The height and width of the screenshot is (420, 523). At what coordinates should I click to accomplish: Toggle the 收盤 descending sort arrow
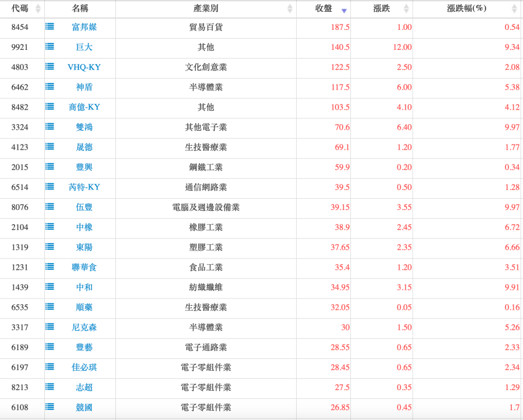[x=343, y=9]
